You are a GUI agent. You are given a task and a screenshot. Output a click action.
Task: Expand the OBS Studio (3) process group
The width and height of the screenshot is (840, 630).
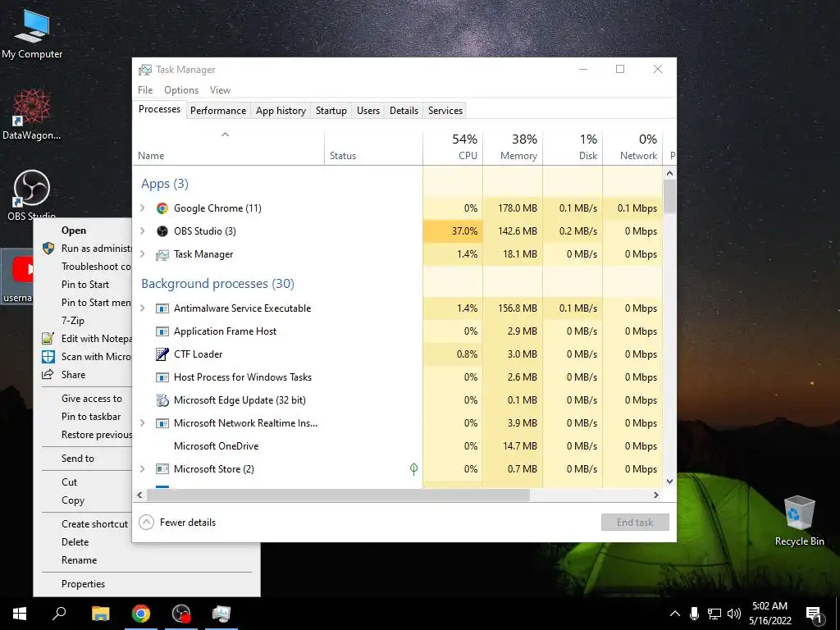[x=143, y=231]
